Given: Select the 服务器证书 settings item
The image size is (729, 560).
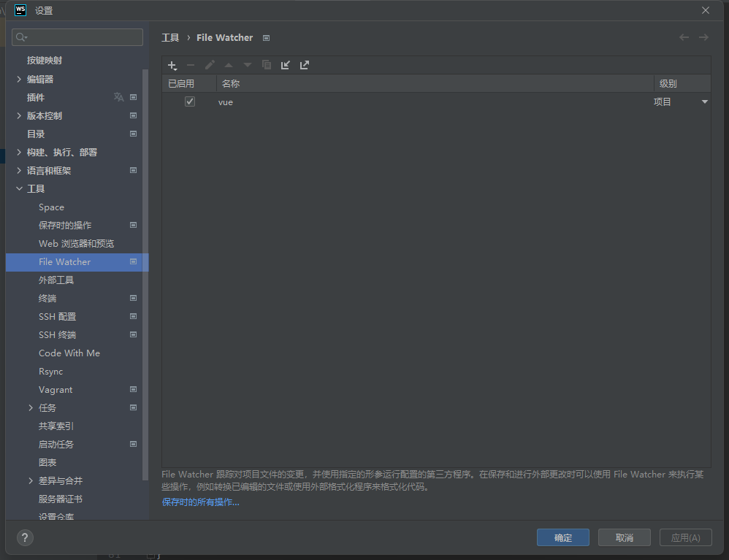Looking at the screenshot, I should [61, 499].
